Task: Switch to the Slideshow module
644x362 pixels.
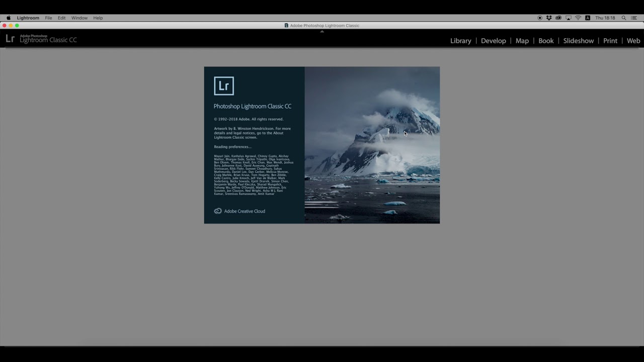Action: (579, 41)
